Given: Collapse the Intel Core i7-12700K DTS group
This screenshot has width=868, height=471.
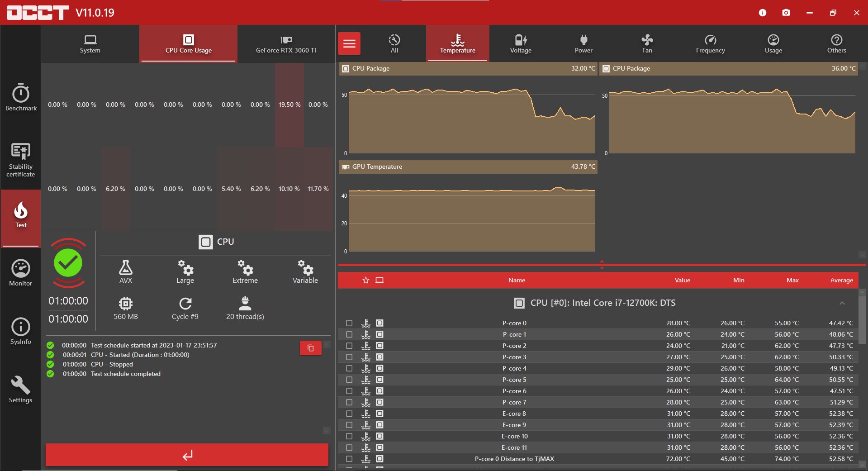Looking at the screenshot, I should [x=842, y=303].
